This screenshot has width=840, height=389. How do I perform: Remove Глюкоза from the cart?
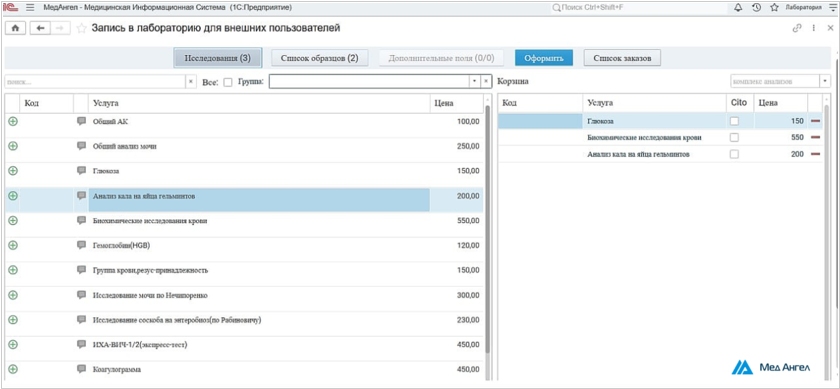(815, 121)
